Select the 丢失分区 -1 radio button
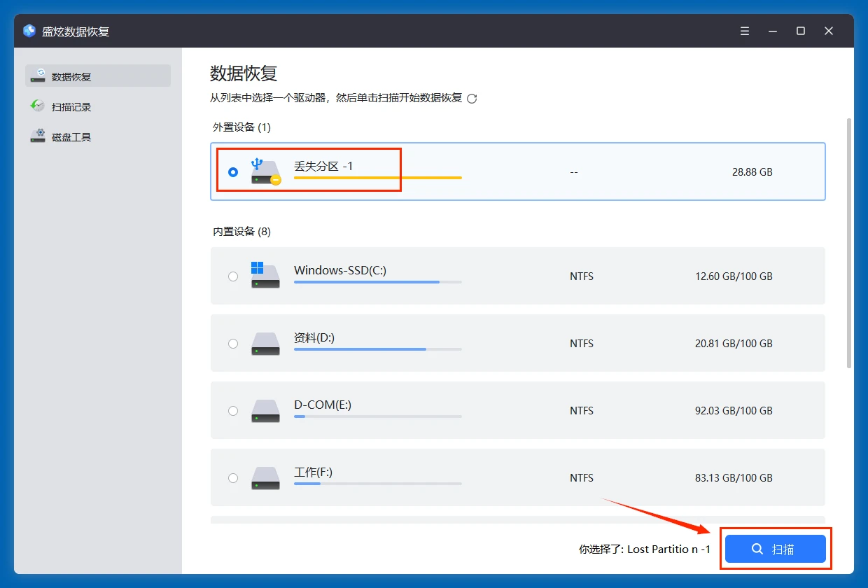Screen dimensions: 868x588 click(x=233, y=171)
